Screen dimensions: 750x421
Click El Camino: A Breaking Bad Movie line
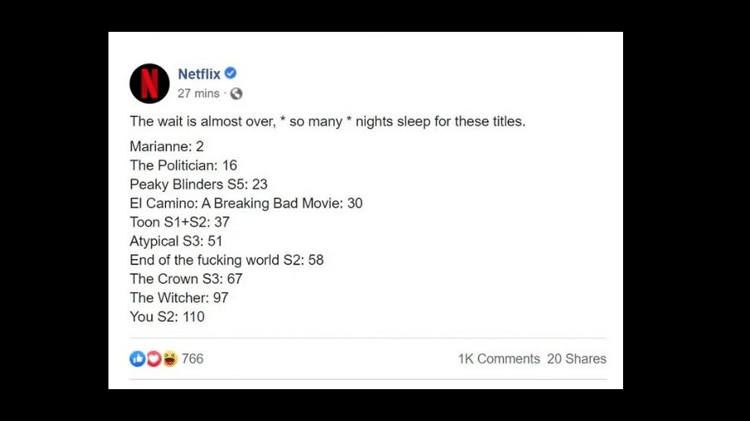click(x=246, y=203)
